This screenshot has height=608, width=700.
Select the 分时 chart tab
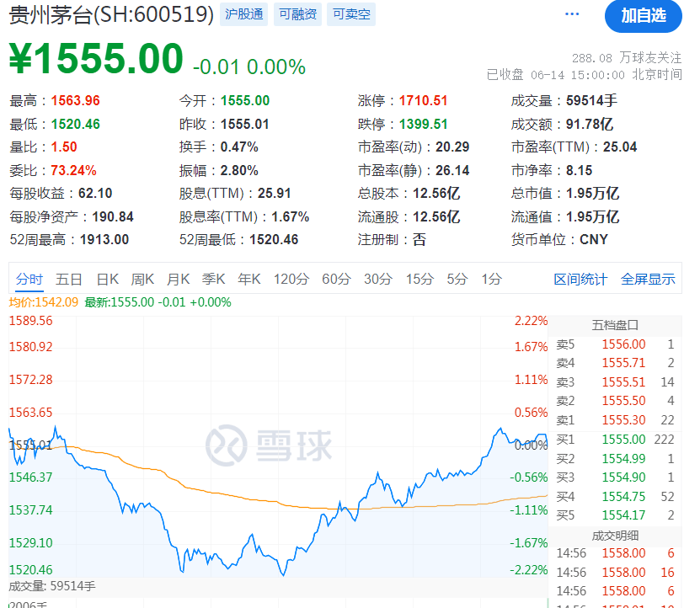tap(29, 279)
